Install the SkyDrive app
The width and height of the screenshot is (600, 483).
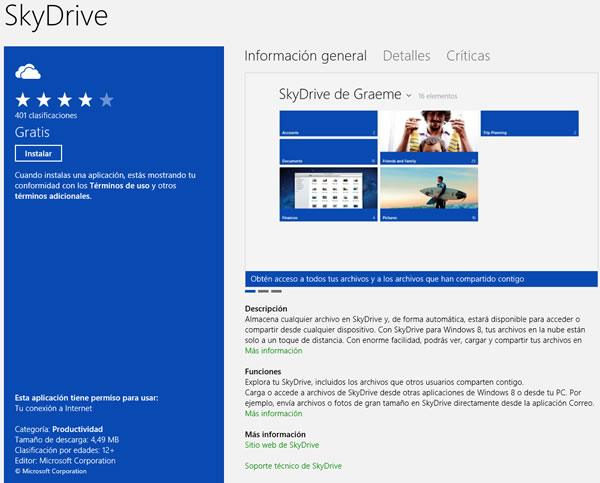[38, 153]
